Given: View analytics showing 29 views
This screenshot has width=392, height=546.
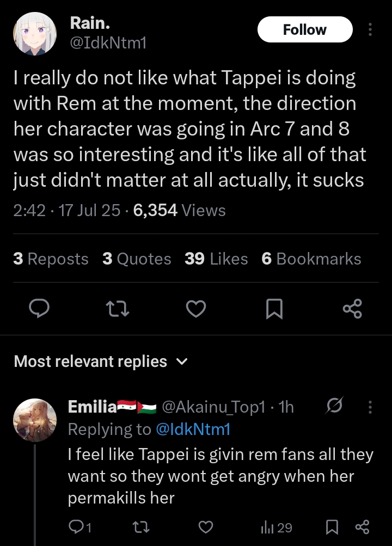Looking at the screenshot, I should point(277,527).
